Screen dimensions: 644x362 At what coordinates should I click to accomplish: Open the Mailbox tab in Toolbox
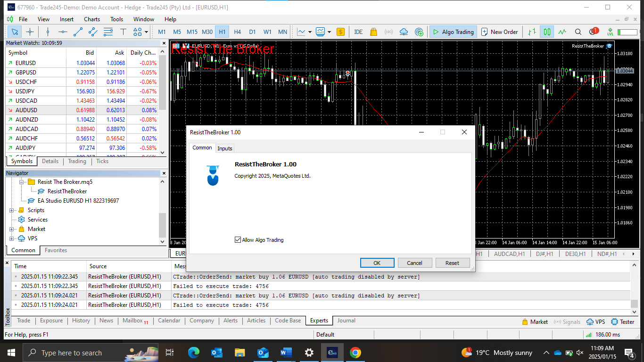click(135, 321)
